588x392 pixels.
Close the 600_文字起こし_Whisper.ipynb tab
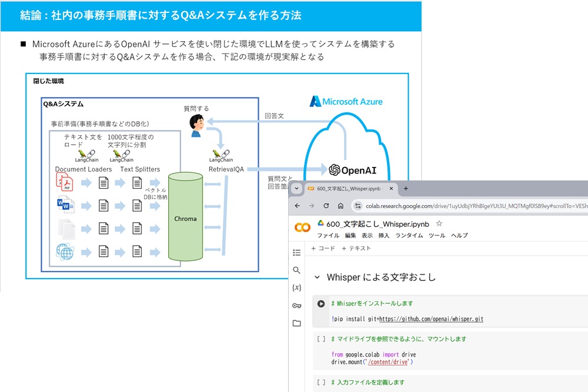click(391, 189)
